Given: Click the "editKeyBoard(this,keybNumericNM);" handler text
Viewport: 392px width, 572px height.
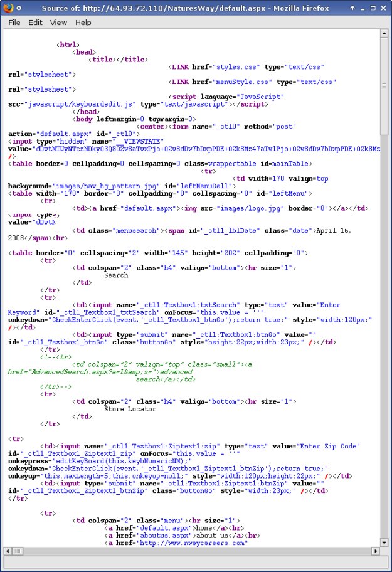Looking at the screenshot, I should (122, 462).
